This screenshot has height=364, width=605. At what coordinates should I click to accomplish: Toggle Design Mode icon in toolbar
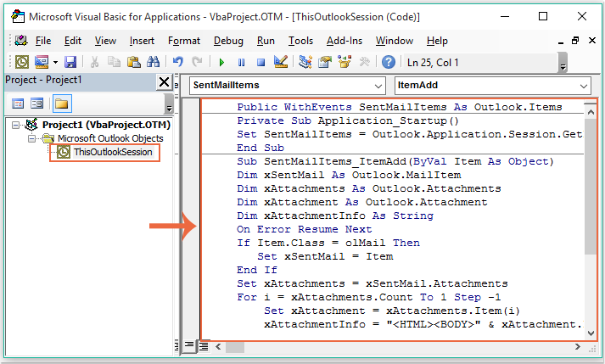pyautogui.click(x=282, y=61)
